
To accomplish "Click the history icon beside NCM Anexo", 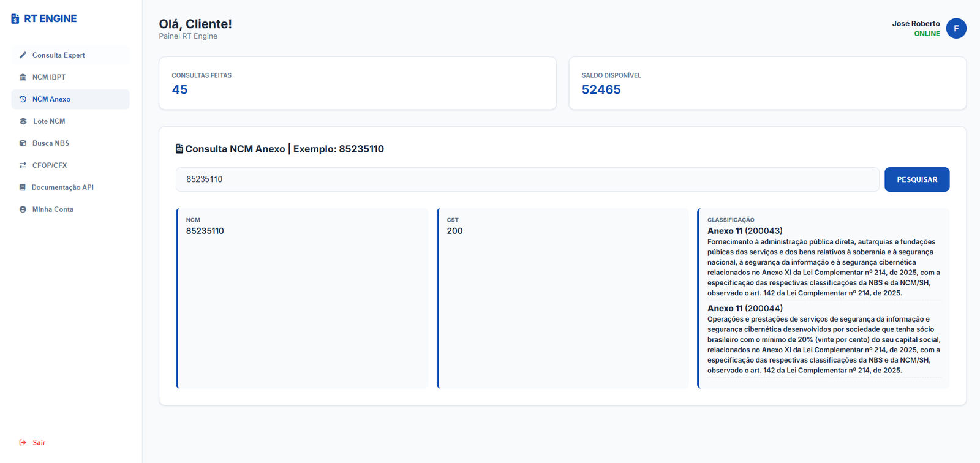I will click(23, 99).
